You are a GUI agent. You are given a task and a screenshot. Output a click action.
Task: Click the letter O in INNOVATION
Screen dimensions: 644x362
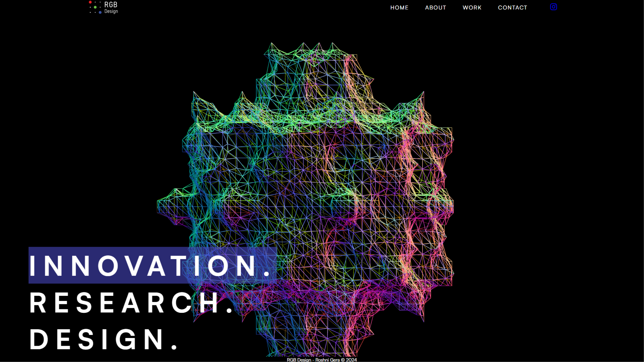pos(108,266)
